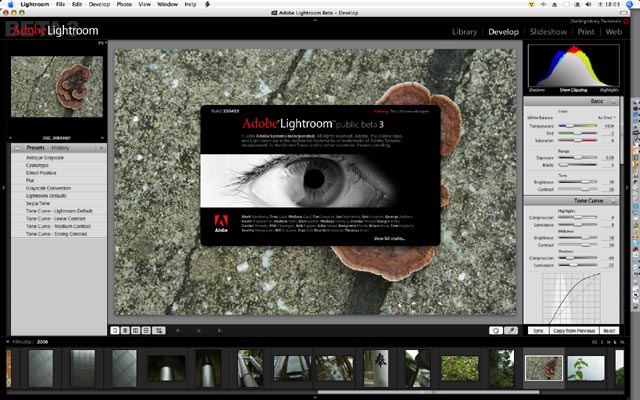The width and height of the screenshot is (640, 400).
Task: Go to previous photo arrow under navigator preview
Action: tap(10, 138)
